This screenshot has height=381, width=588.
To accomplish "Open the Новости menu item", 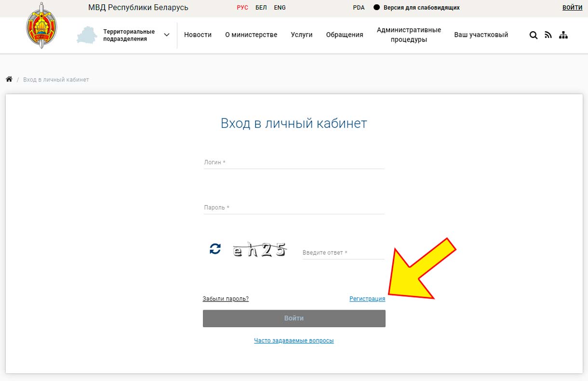I will click(198, 35).
